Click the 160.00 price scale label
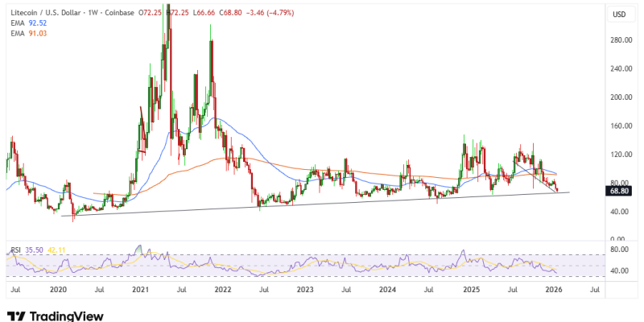Viewport: 644px width, 322px height. point(619,126)
